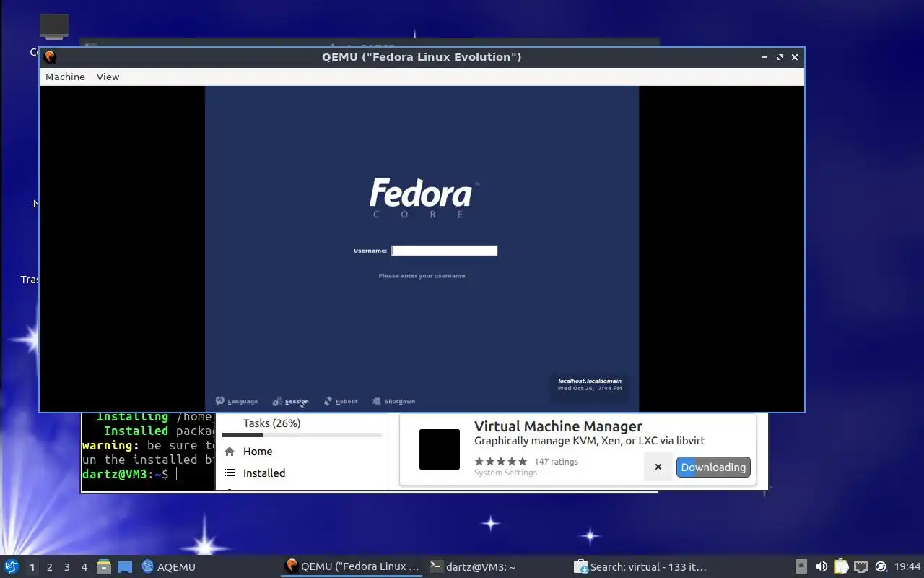Click the Shutdown icon on Fedora login
The image size is (924, 578).
[x=377, y=401]
